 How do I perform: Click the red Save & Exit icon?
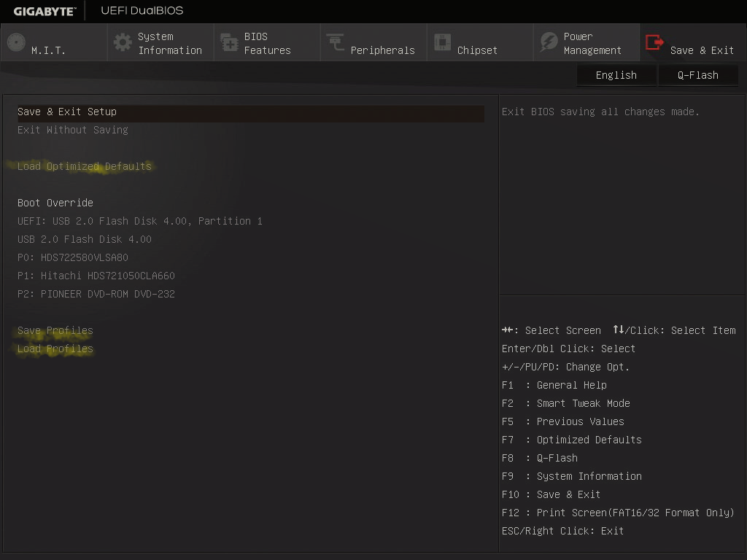pyautogui.click(x=654, y=42)
